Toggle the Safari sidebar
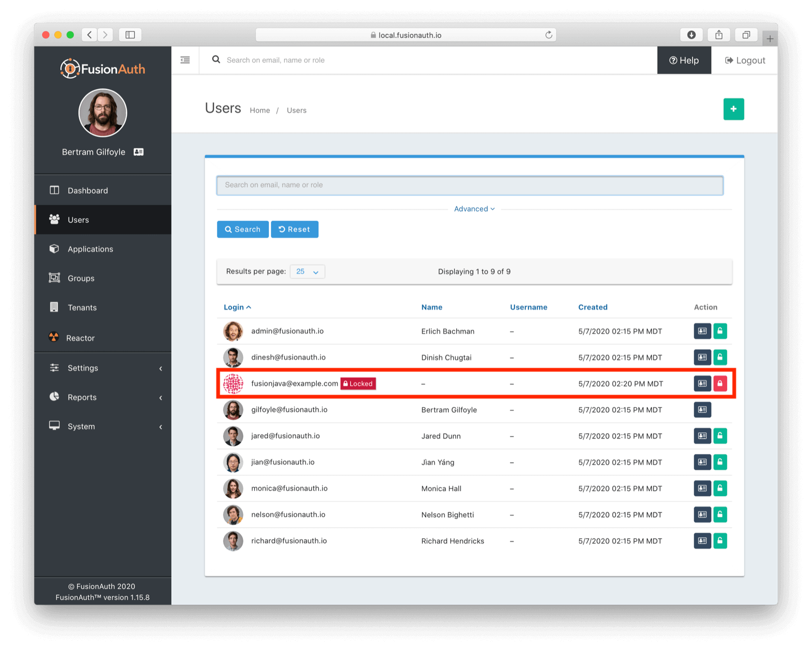This screenshot has height=650, width=812. pos(130,35)
